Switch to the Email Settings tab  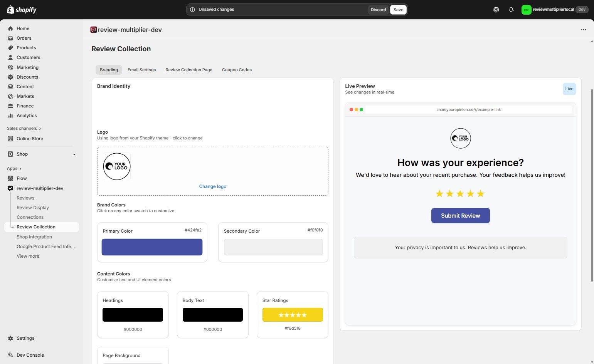[141, 70]
